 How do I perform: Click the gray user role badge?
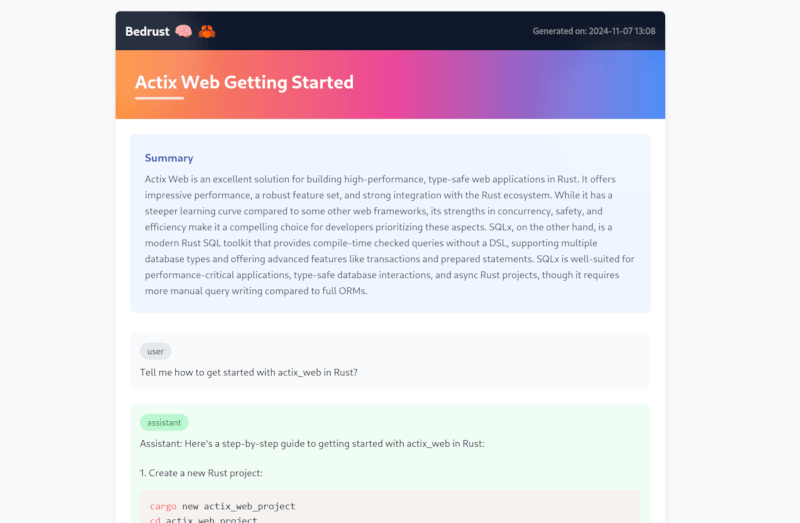156,352
